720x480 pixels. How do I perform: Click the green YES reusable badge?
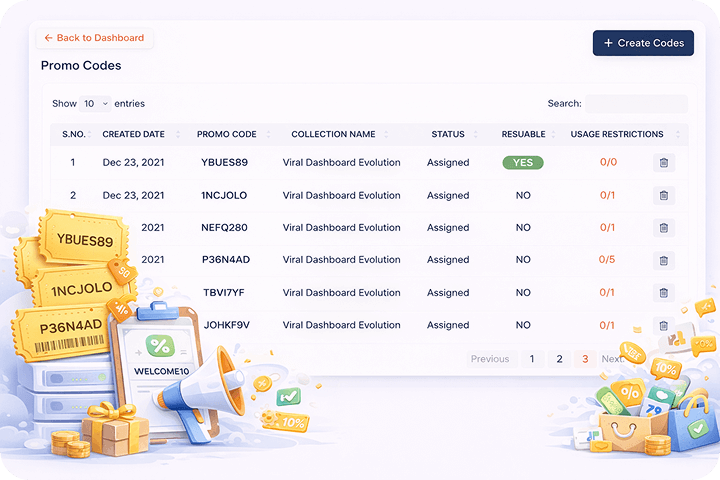click(x=523, y=163)
